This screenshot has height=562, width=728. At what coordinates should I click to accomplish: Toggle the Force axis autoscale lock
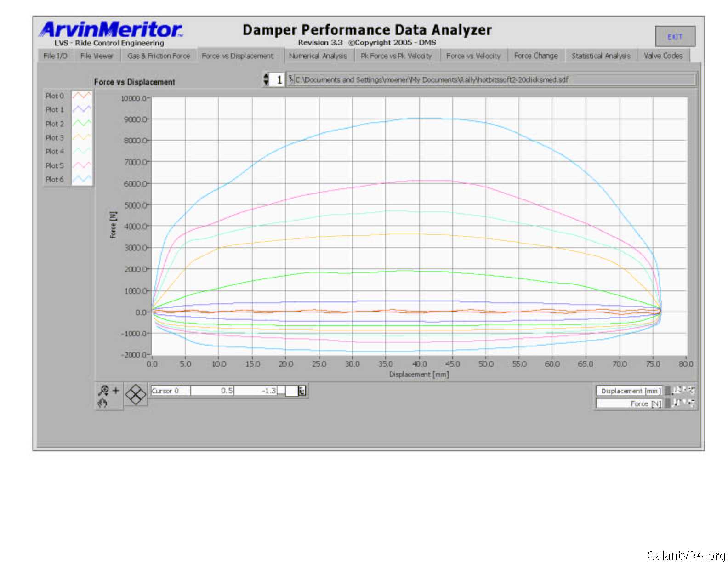click(x=668, y=403)
